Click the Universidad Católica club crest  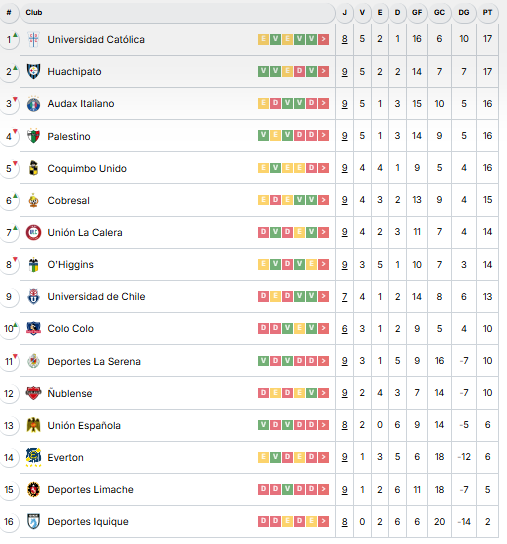pyautogui.click(x=33, y=39)
